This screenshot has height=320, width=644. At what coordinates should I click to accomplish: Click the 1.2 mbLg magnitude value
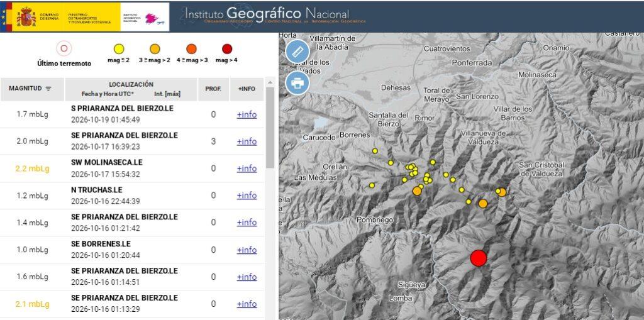pos(33,196)
